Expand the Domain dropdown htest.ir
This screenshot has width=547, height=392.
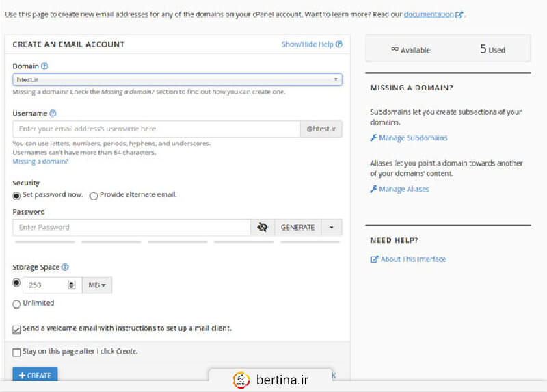(177, 79)
